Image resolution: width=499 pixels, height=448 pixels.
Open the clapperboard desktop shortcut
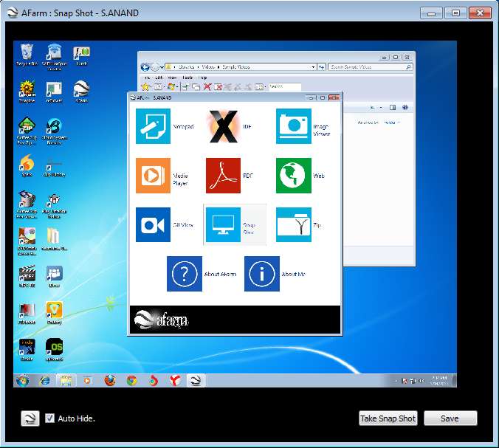click(27, 276)
